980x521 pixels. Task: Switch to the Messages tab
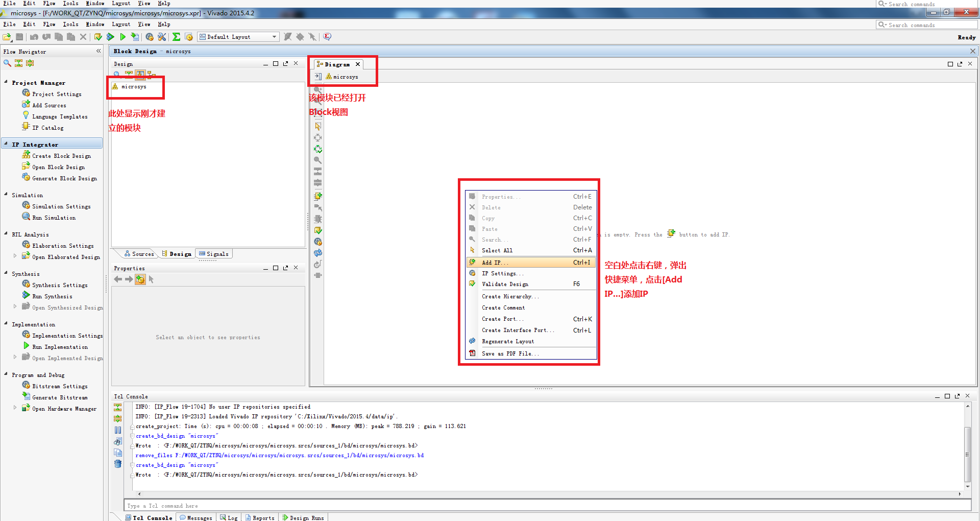click(x=196, y=517)
